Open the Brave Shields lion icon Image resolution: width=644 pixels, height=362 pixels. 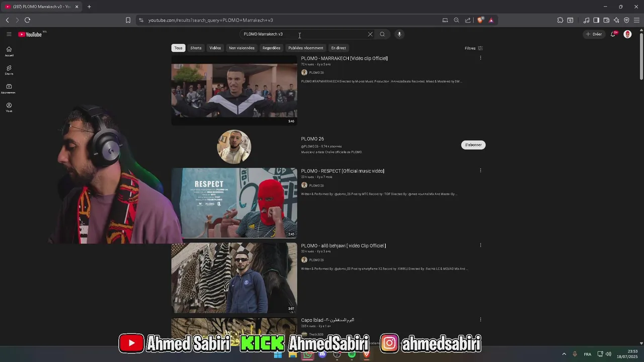pos(480,20)
